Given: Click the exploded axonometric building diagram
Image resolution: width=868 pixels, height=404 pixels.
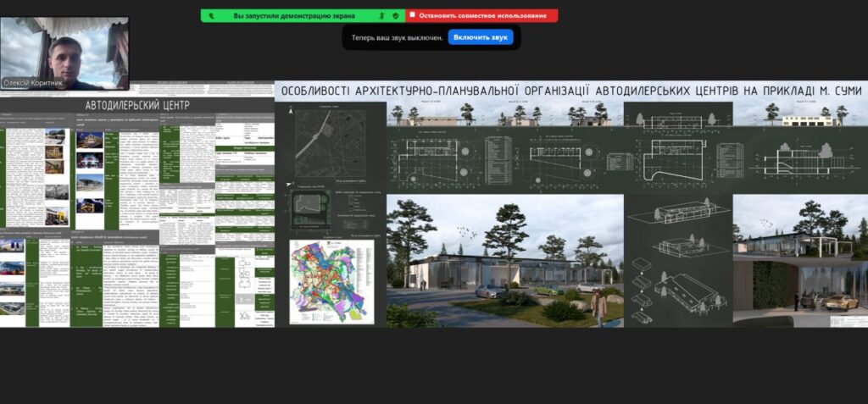Looking at the screenshot, I should [x=677, y=261].
